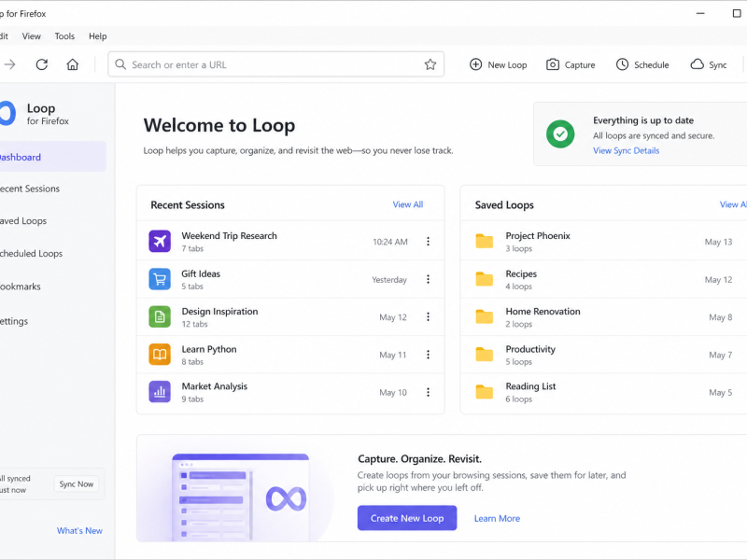Image resolution: width=747 pixels, height=560 pixels.
Task: Reload the page with refresh icon
Action: tap(42, 64)
